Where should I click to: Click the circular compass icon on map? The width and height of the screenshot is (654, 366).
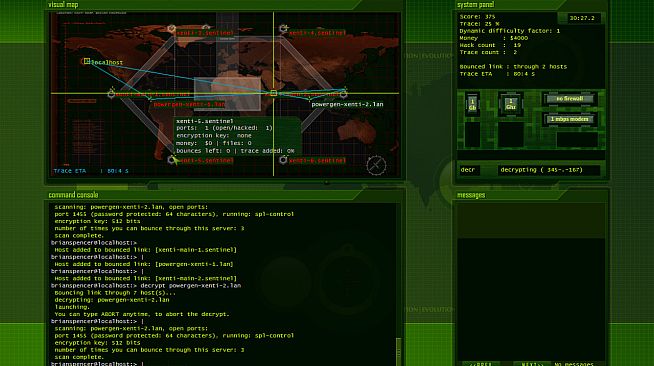(x=376, y=165)
